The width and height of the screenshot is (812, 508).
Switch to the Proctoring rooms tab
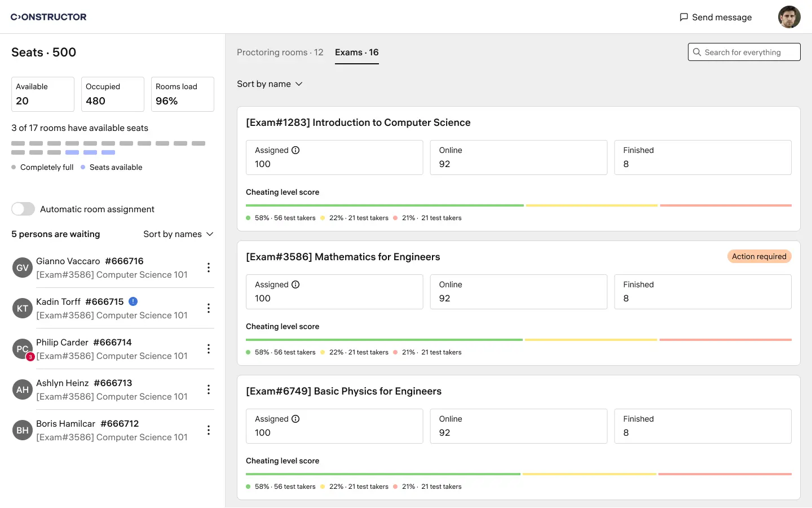click(280, 52)
